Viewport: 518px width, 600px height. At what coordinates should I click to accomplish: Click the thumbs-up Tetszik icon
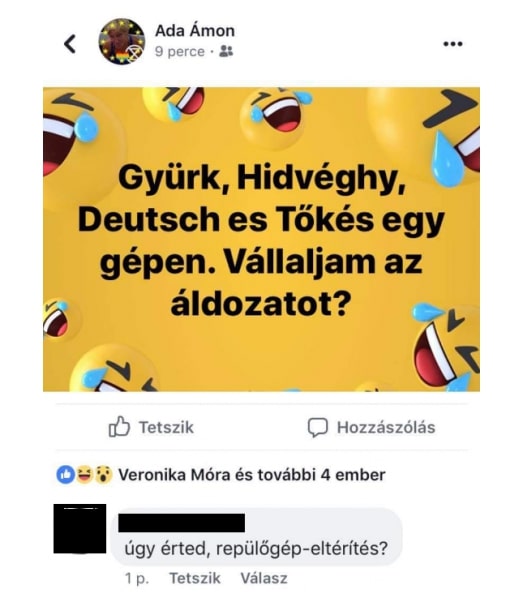tap(119, 427)
